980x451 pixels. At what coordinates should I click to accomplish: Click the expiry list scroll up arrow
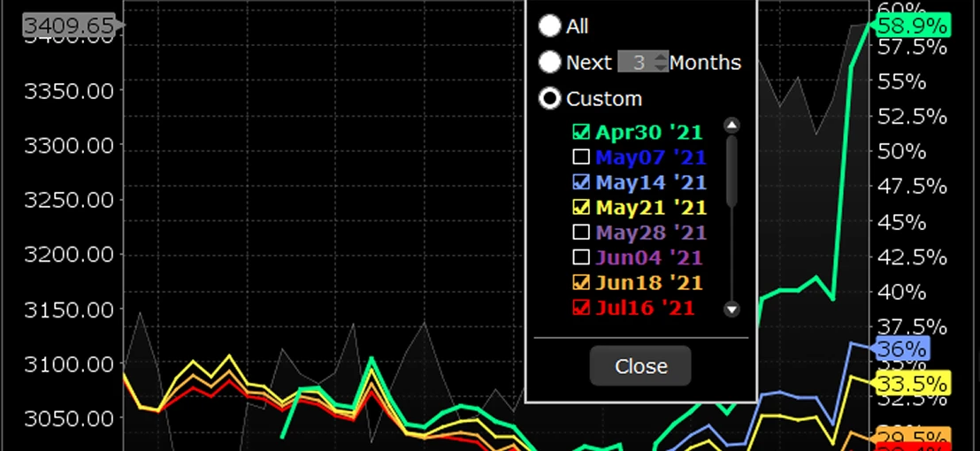coord(731,125)
